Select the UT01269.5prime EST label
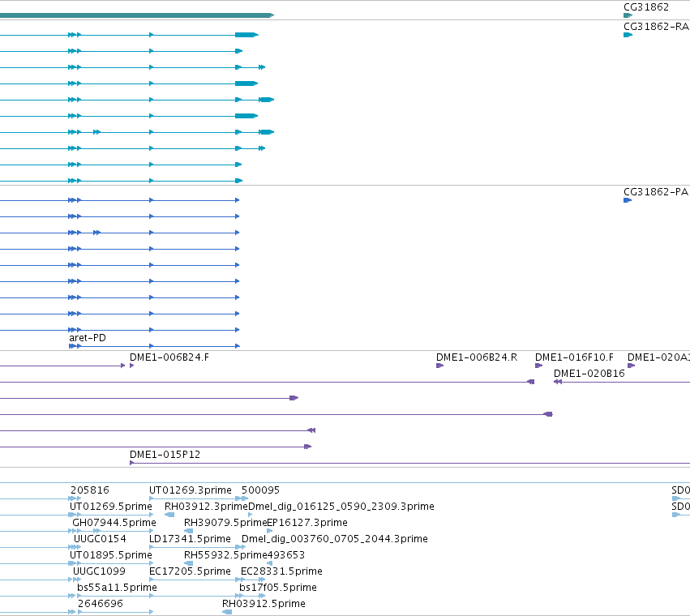The image size is (690, 616). [x=111, y=507]
